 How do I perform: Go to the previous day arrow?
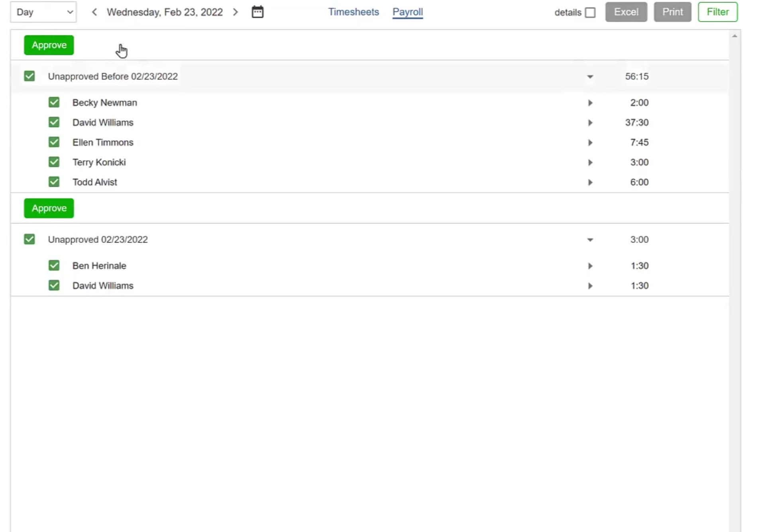[94, 12]
